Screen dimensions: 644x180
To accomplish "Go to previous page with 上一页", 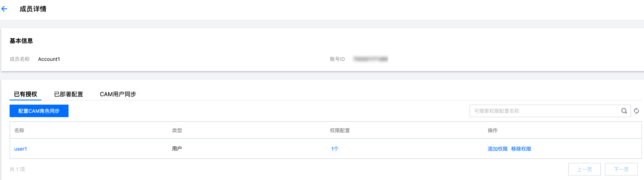I will point(584,169).
